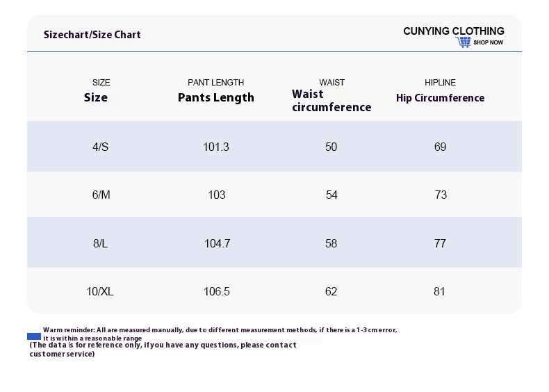
Task: Click the 101.3 pants length value
Action: [216, 147]
